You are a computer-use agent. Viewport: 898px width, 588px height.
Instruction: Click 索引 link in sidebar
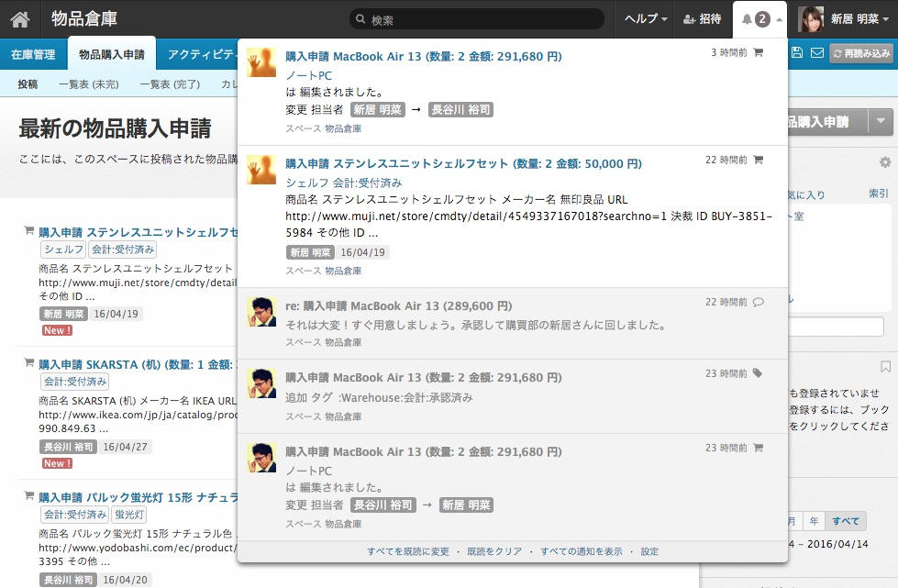tap(878, 194)
